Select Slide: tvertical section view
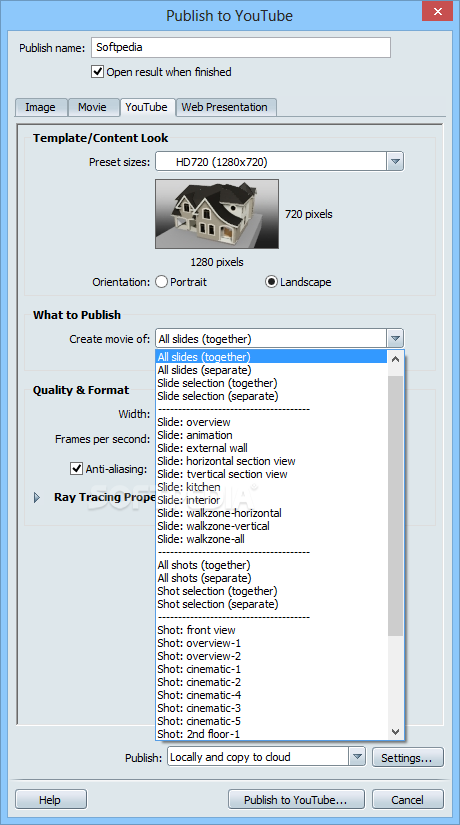This screenshot has width=460, height=825. [x=272, y=474]
